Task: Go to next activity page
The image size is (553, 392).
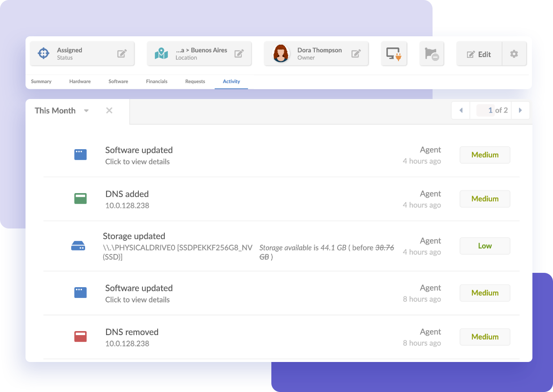Action: click(x=520, y=110)
